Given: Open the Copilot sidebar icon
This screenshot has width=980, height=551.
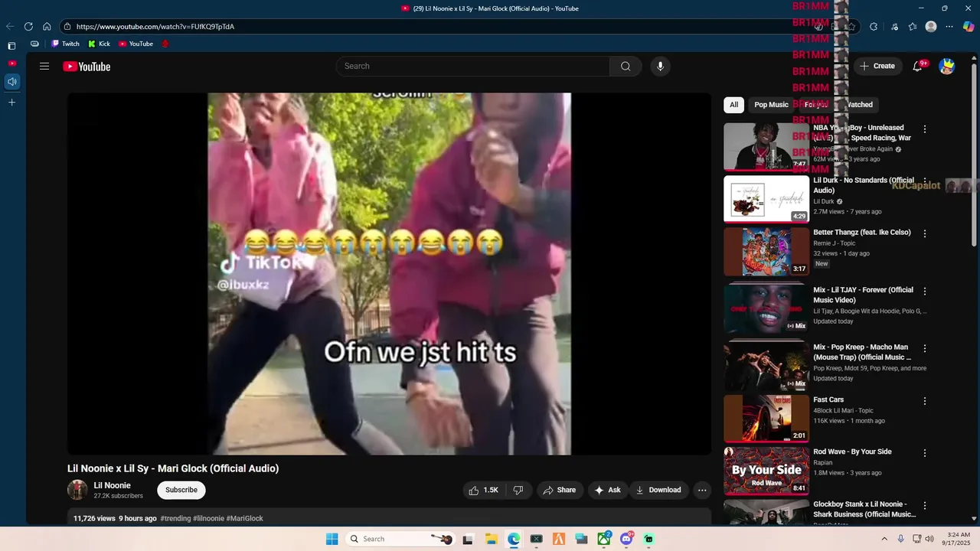Looking at the screenshot, I should (x=969, y=27).
